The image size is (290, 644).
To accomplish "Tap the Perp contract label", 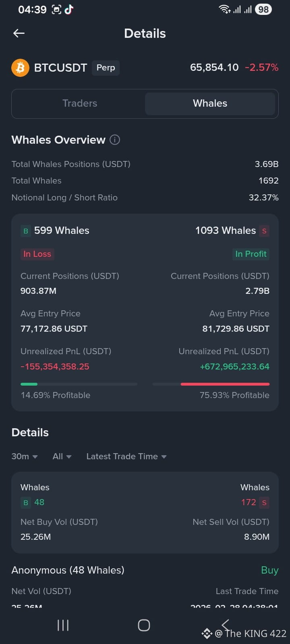I will click(x=106, y=68).
